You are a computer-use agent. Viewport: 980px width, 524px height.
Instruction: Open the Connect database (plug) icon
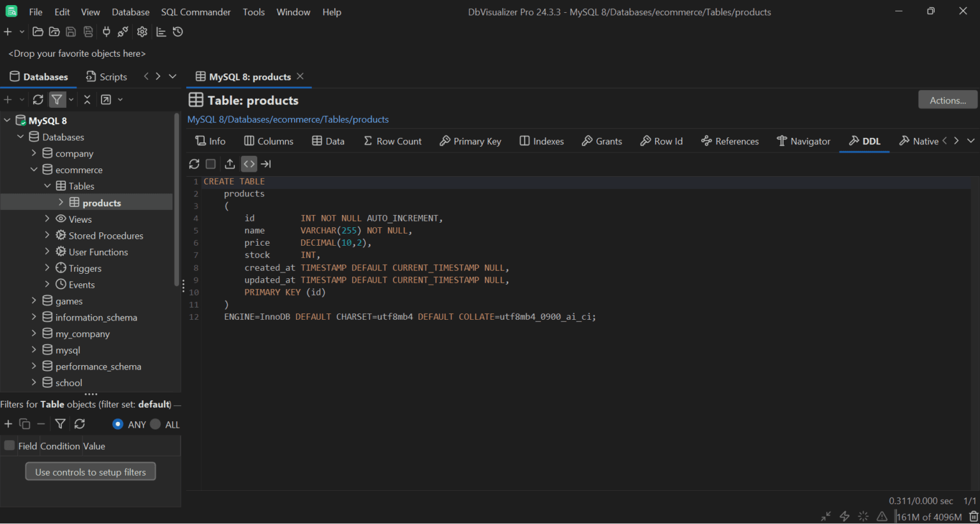[x=107, y=31]
